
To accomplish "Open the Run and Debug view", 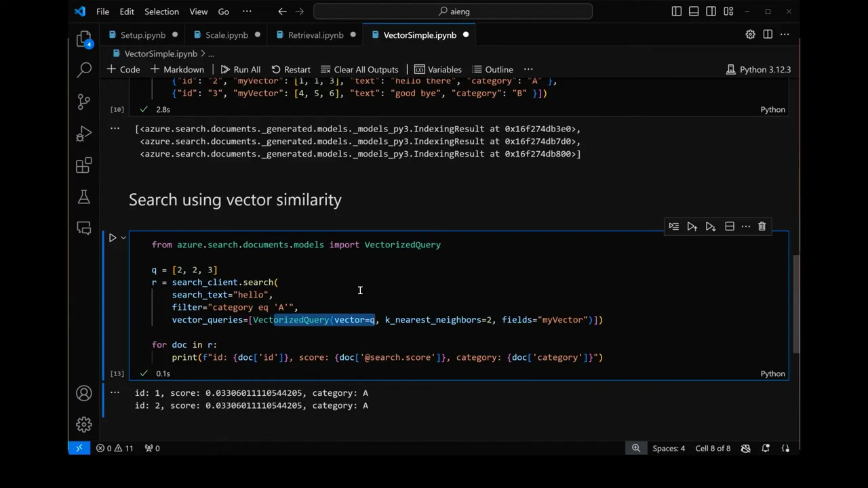I will click(x=84, y=134).
